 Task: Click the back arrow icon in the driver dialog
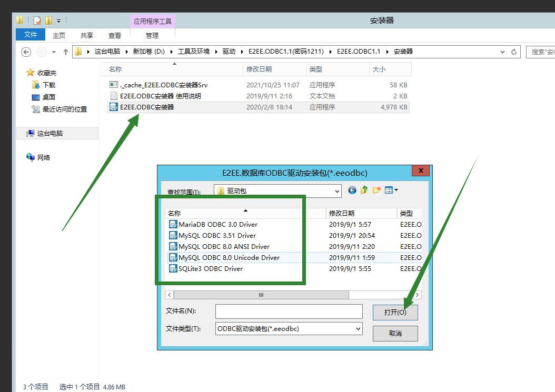352,190
